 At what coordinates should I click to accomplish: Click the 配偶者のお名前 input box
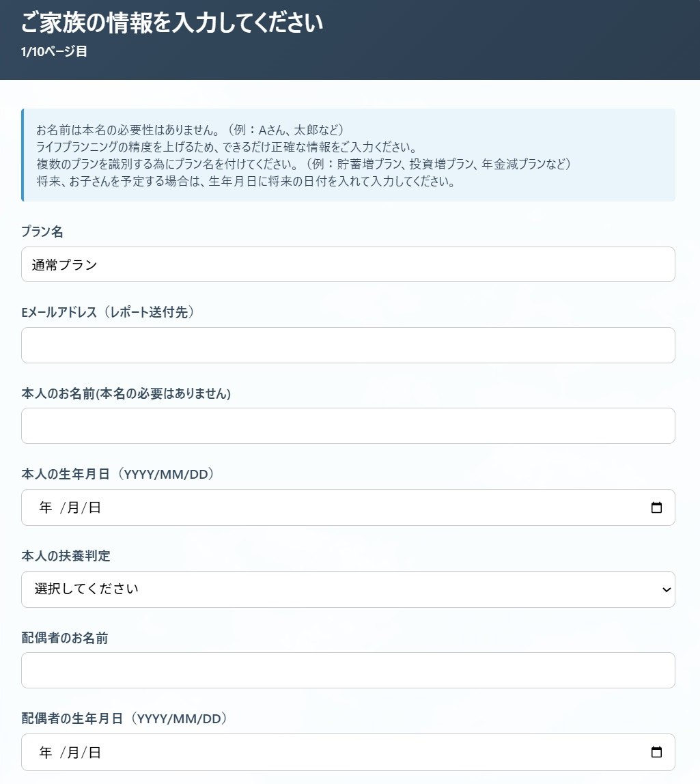[348, 670]
